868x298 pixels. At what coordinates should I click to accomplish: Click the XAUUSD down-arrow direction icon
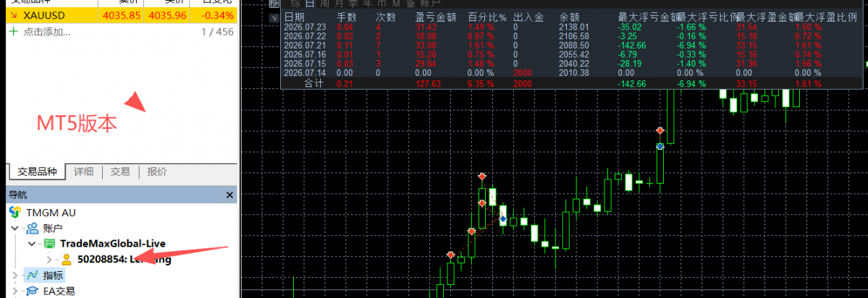click(x=14, y=15)
